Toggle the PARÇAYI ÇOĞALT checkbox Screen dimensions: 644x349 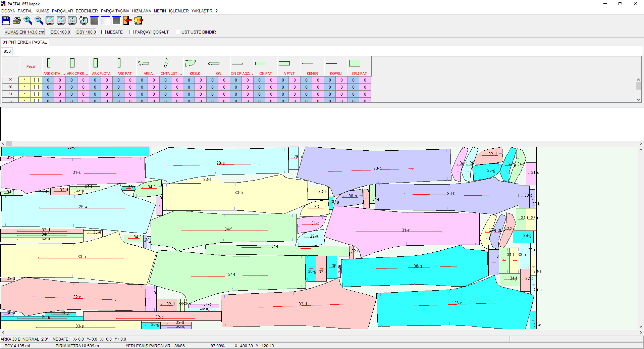pos(131,32)
